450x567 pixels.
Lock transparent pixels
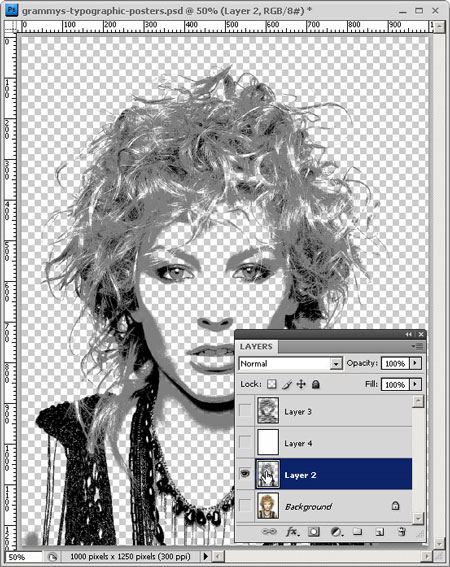coord(271,384)
